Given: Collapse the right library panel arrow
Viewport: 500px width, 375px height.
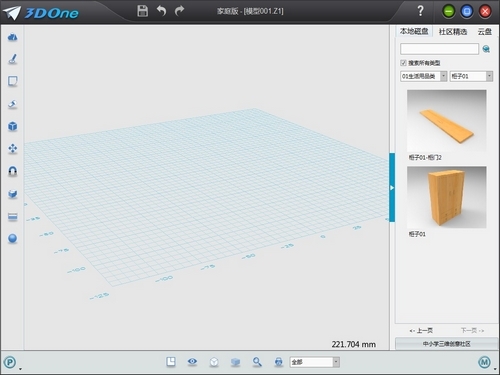Looking at the screenshot, I should [392, 188].
